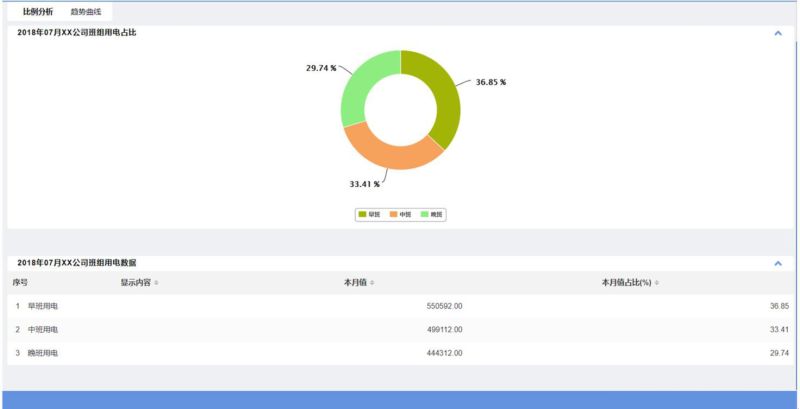This screenshot has height=409, width=800.
Task: Toggle 中班 series in chart legend
Action: (x=400, y=214)
